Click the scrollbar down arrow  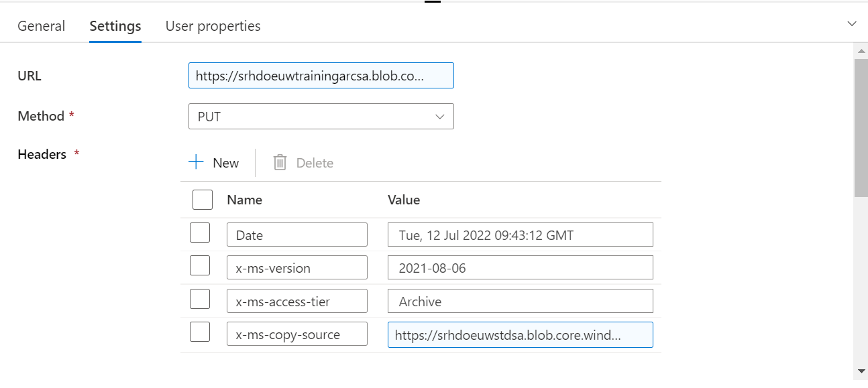862,372
